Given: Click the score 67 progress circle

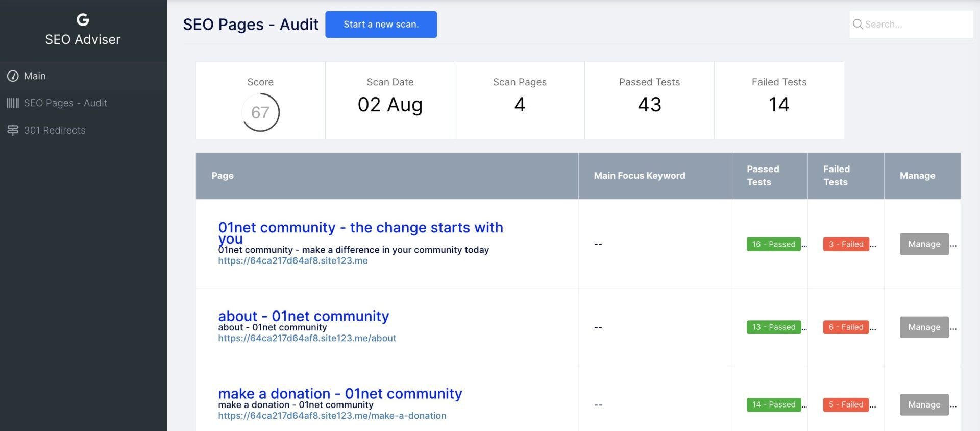Looking at the screenshot, I should tap(260, 112).
